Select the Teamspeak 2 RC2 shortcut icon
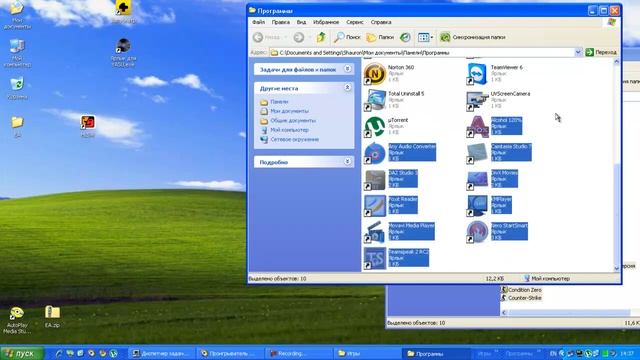Screen dimensions: 640x360 pos(375,258)
